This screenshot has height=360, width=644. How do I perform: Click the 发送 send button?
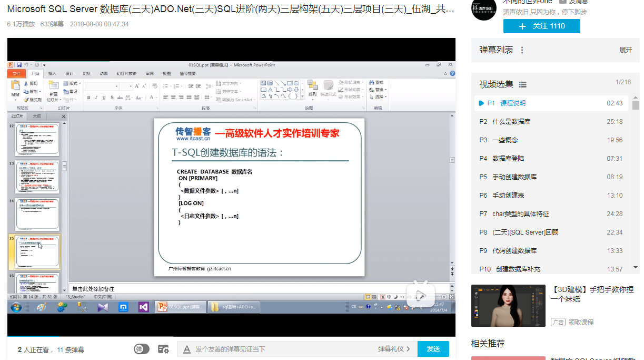433,349
